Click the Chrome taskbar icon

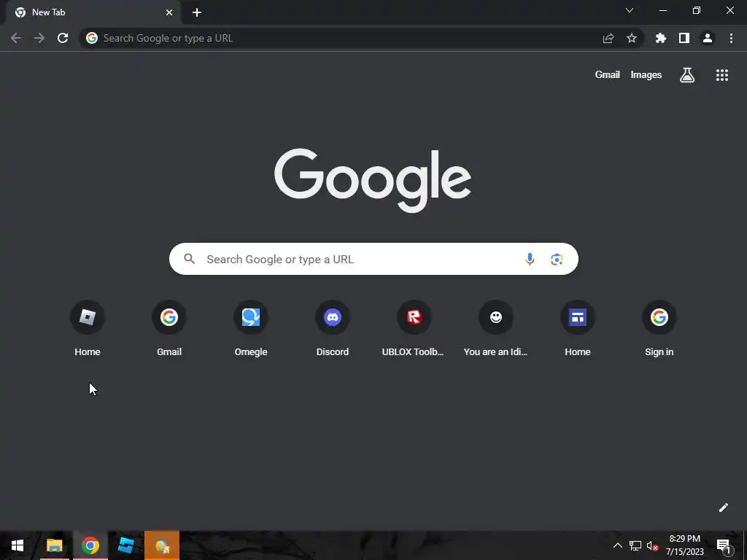pyautogui.click(x=90, y=545)
